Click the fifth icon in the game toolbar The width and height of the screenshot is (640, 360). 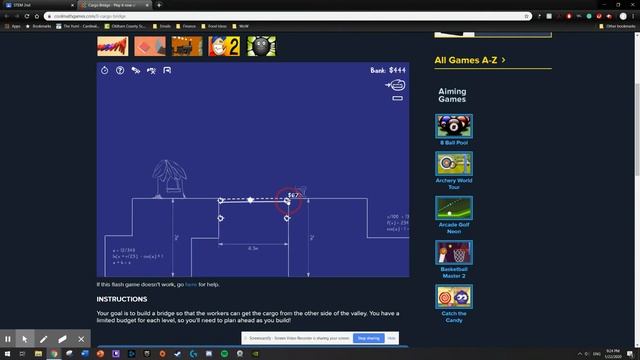(x=167, y=70)
